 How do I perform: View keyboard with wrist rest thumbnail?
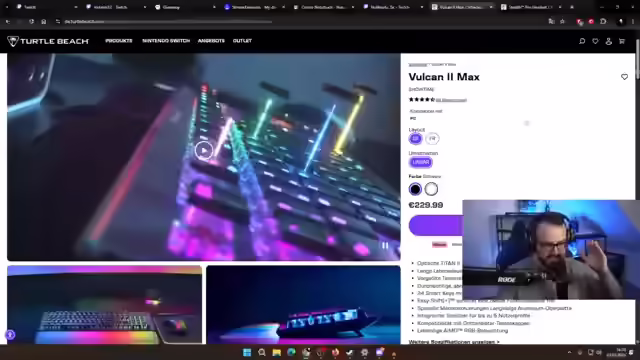[x=104, y=304]
